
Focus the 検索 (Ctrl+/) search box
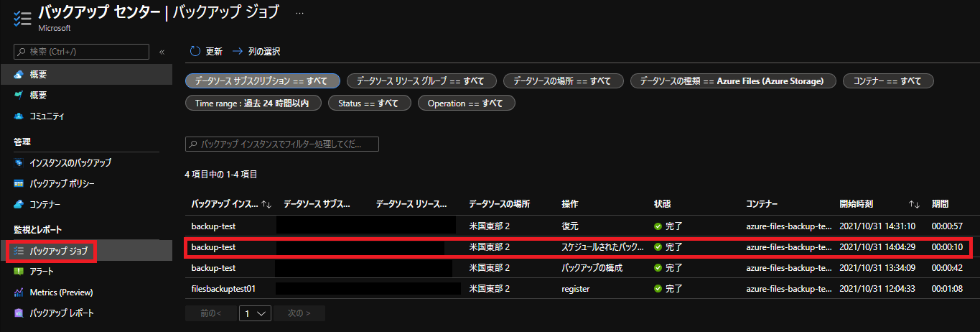(81, 52)
